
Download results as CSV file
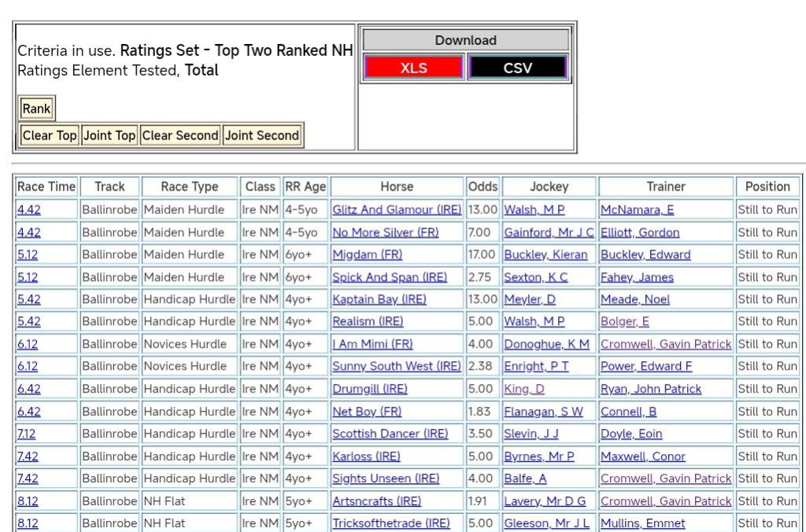[517, 68]
